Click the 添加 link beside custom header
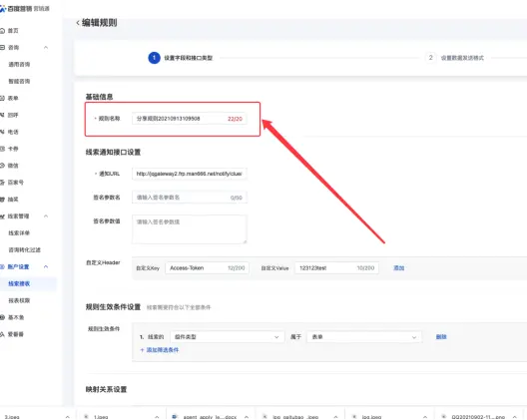 click(x=398, y=267)
